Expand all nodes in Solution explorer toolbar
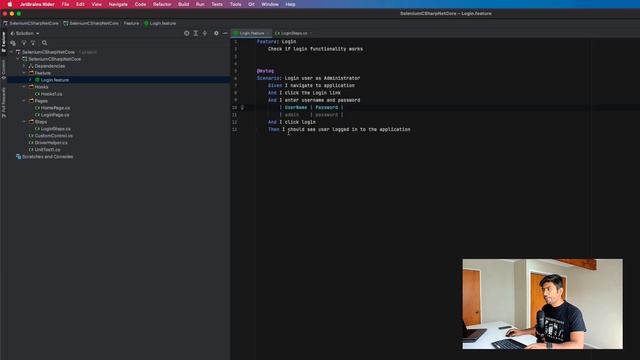Screen dimensions: 640x360 click(196, 33)
